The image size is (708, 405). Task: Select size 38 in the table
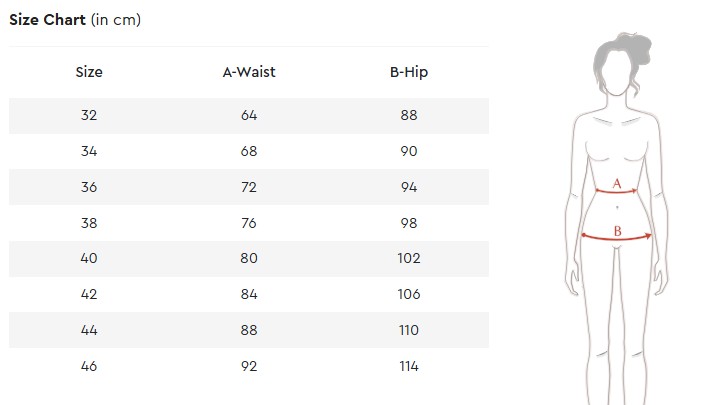coord(89,223)
